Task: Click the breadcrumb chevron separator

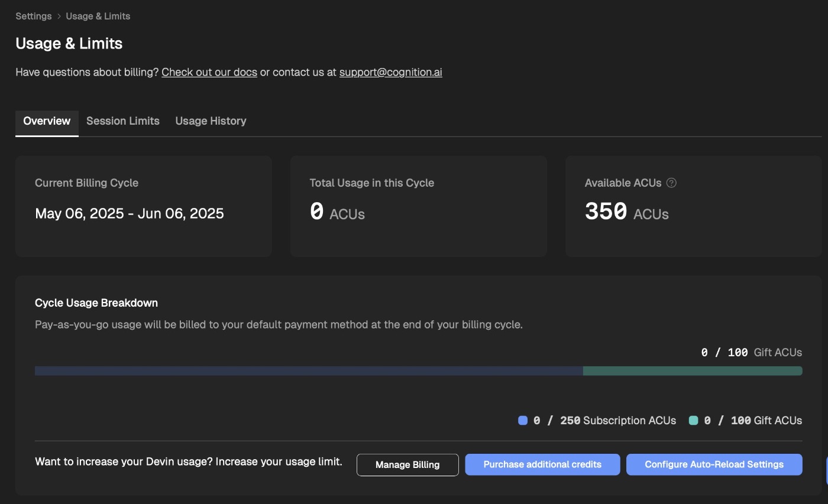Action: point(59,17)
